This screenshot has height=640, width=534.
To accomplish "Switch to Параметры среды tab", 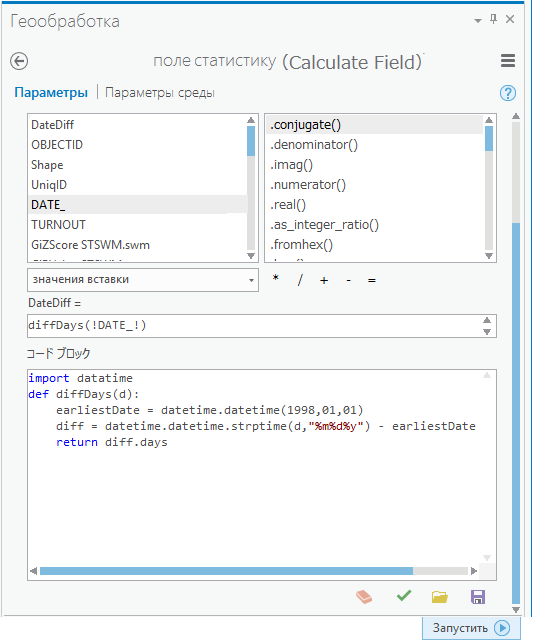I will 160,93.
